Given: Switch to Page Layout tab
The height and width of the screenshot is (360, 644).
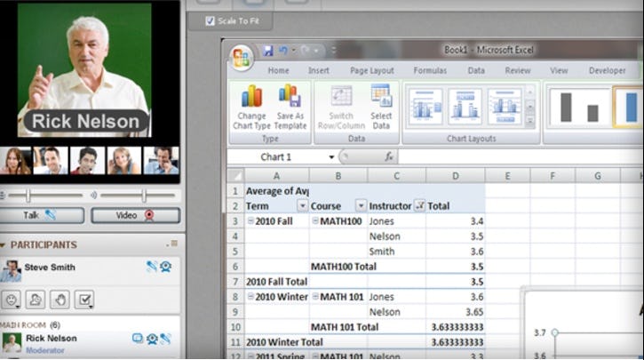Looking at the screenshot, I should click(372, 71).
